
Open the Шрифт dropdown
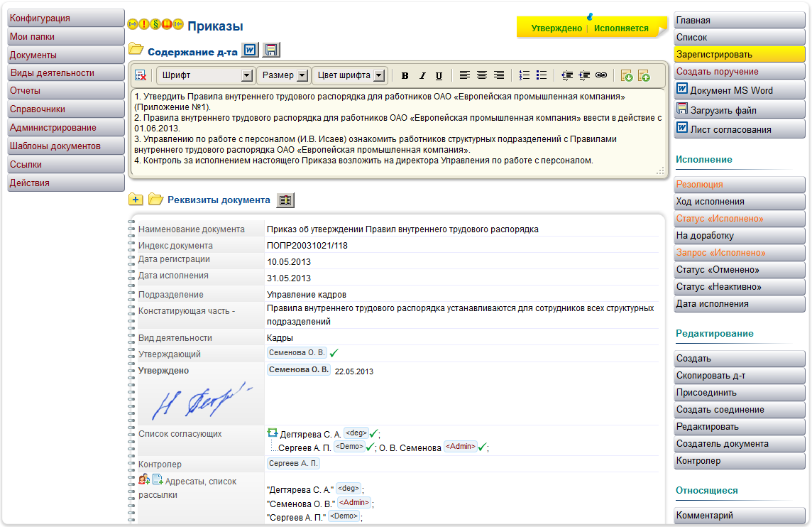(204, 75)
